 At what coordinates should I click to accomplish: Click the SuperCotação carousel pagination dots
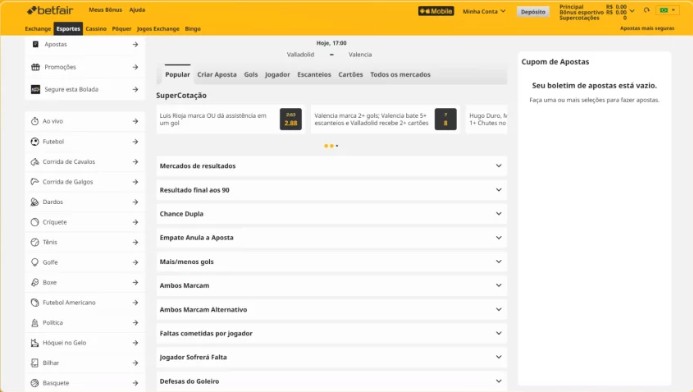(331, 146)
